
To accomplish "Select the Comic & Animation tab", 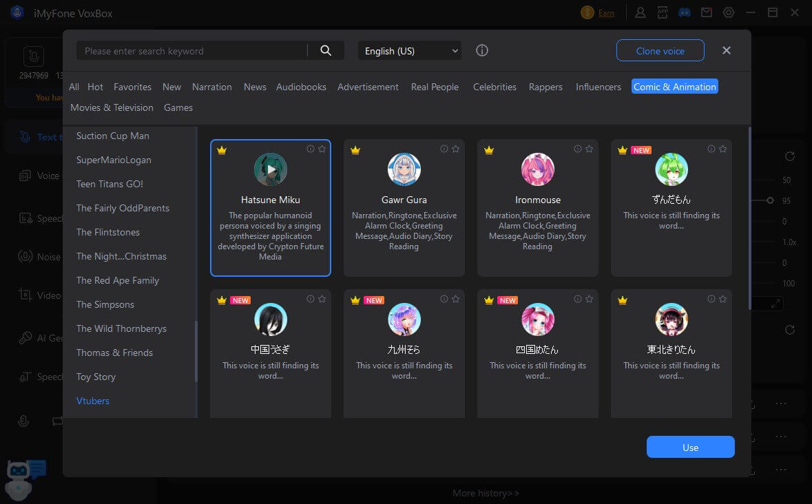I will click(x=675, y=87).
